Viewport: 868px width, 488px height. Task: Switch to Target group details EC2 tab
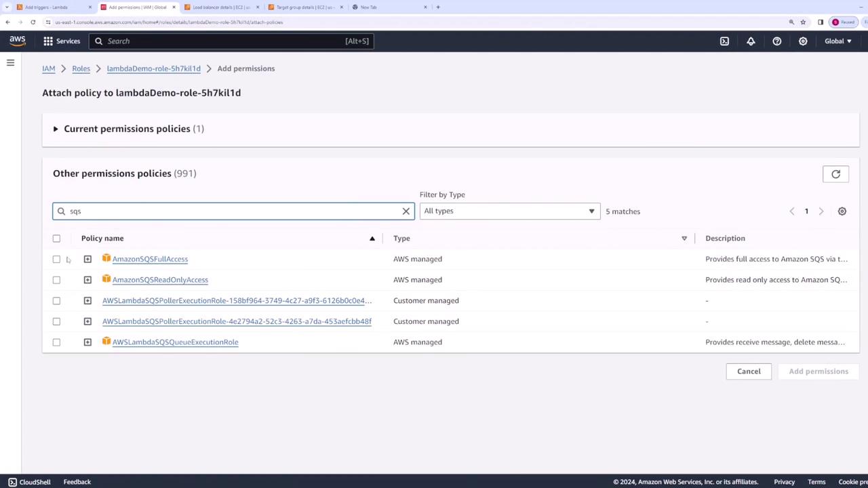(x=305, y=7)
